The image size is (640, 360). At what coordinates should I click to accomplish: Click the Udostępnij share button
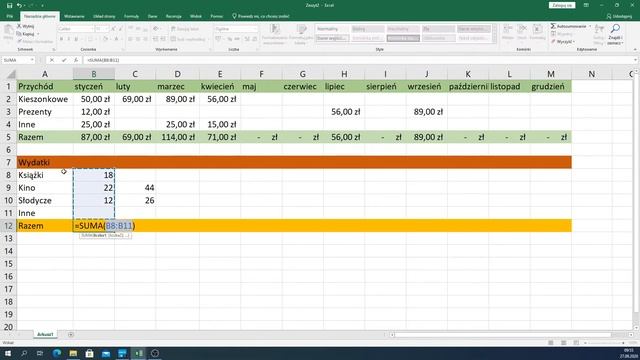(619, 16)
